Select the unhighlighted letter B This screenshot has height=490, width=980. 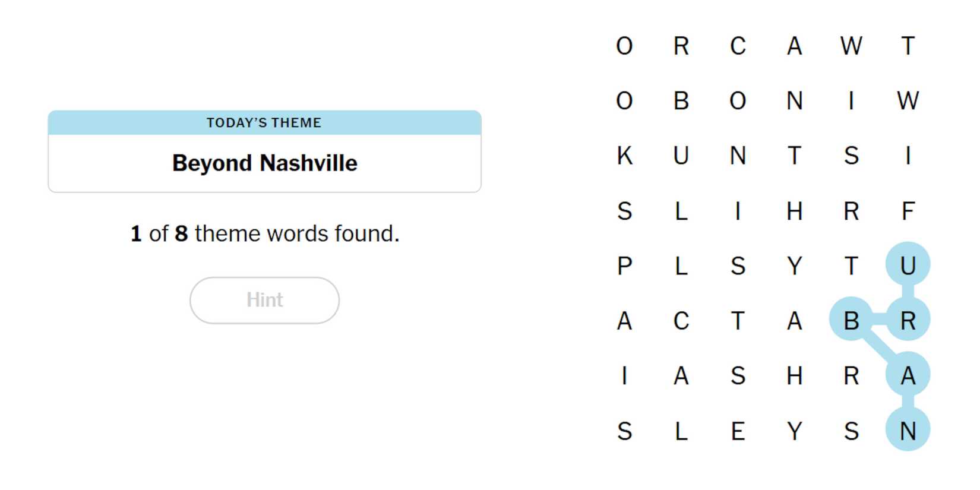point(681,101)
